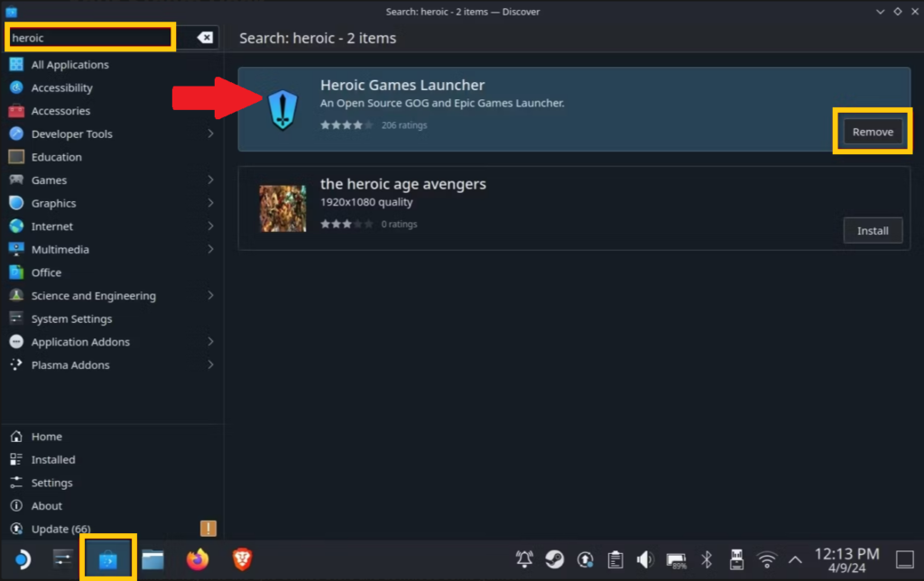Expand the Developer Tools category arrow
This screenshot has width=924, height=581.
[x=210, y=134]
